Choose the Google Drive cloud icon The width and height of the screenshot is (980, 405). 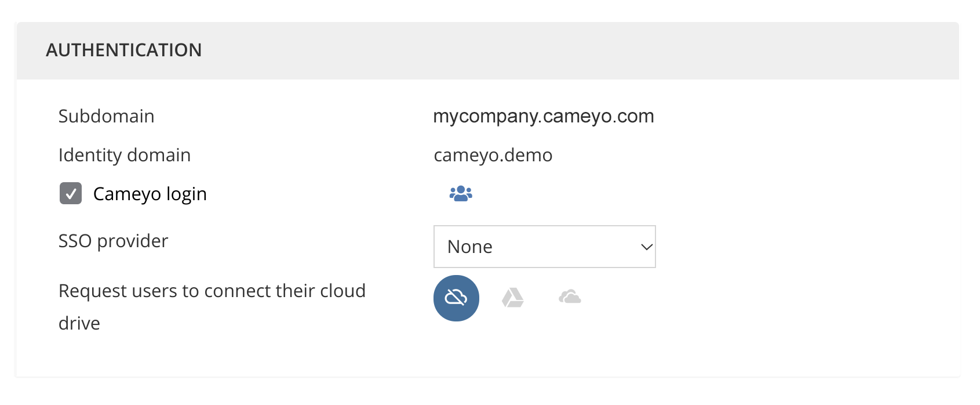tap(513, 298)
